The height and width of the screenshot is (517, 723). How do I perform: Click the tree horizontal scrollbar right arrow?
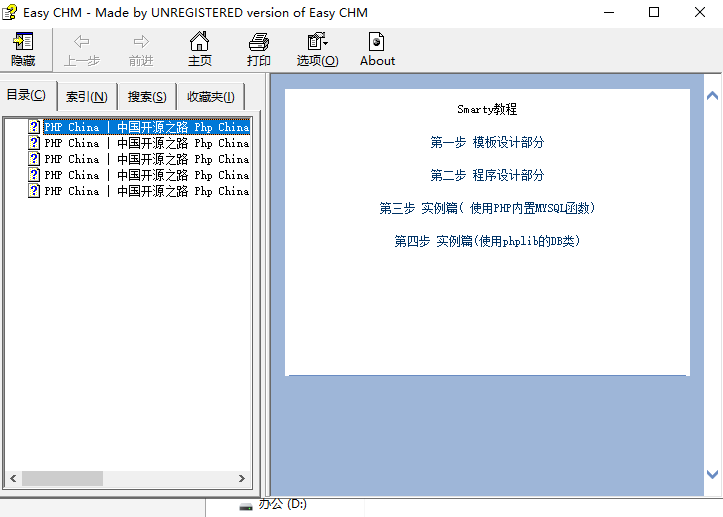pos(241,479)
